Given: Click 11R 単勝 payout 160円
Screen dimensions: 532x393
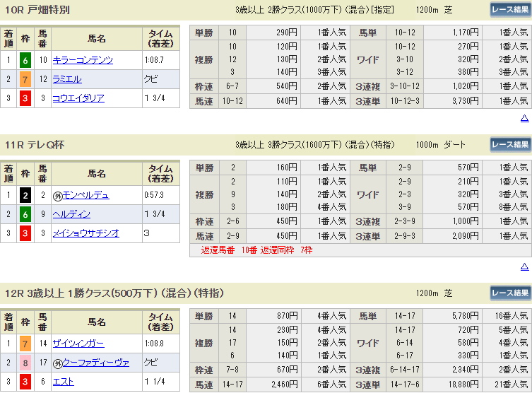Looking at the screenshot, I should coord(286,168).
